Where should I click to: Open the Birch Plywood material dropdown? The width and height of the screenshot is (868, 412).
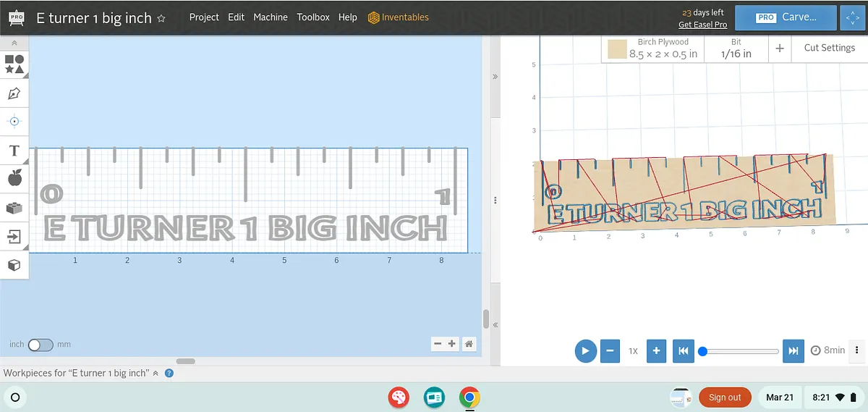pyautogui.click(x=653, y=49)
